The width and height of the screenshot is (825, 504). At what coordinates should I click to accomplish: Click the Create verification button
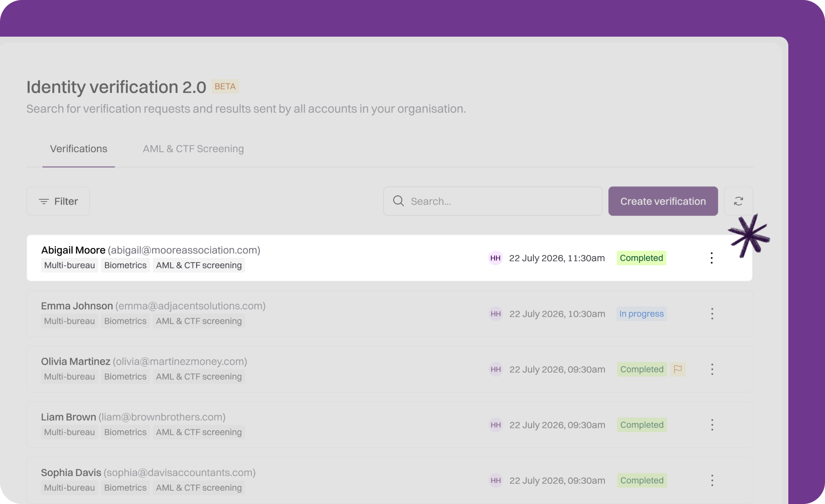[x=663, y=201]
